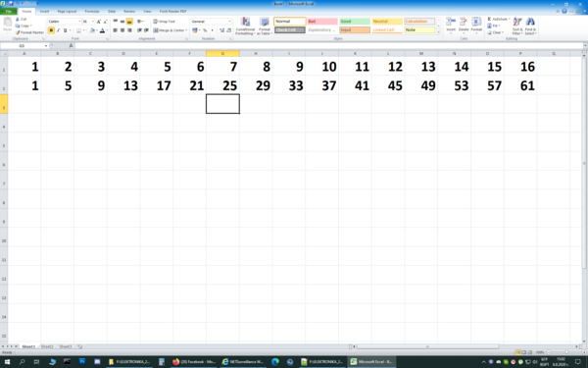Image resolution: width=588 pixels, height=368 pixels.
Task: Apply the Neutral cell style
Action: 387,22
